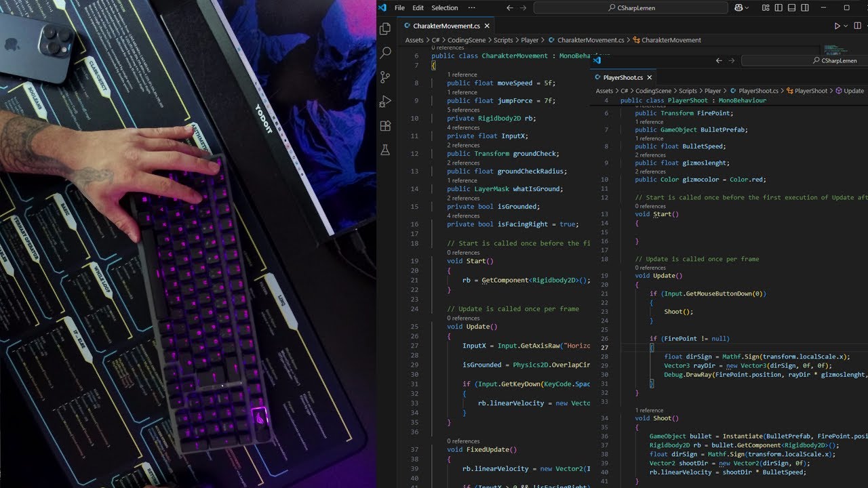868x488 pixels.
Task: Click the moveSpeed variable on line 8
Action: [x=515, y=83]
